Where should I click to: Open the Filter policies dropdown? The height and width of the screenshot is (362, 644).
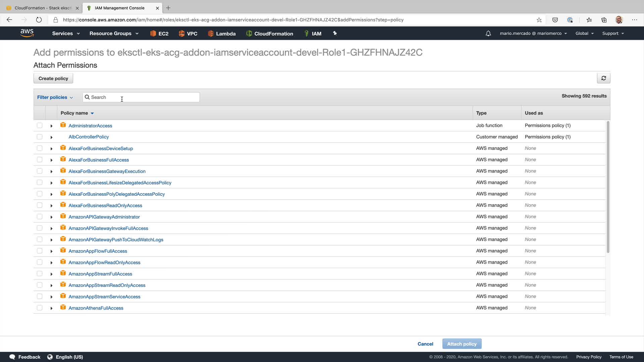point(55,97)
